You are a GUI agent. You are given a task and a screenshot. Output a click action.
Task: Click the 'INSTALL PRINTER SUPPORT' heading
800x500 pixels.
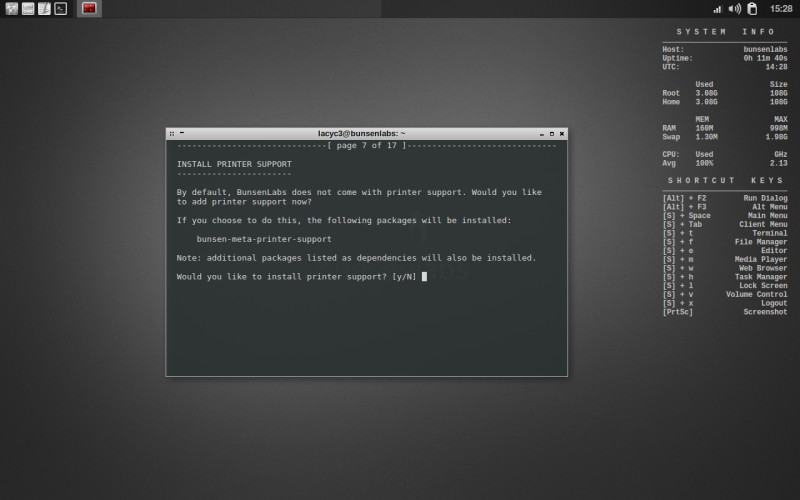[234, 164]
